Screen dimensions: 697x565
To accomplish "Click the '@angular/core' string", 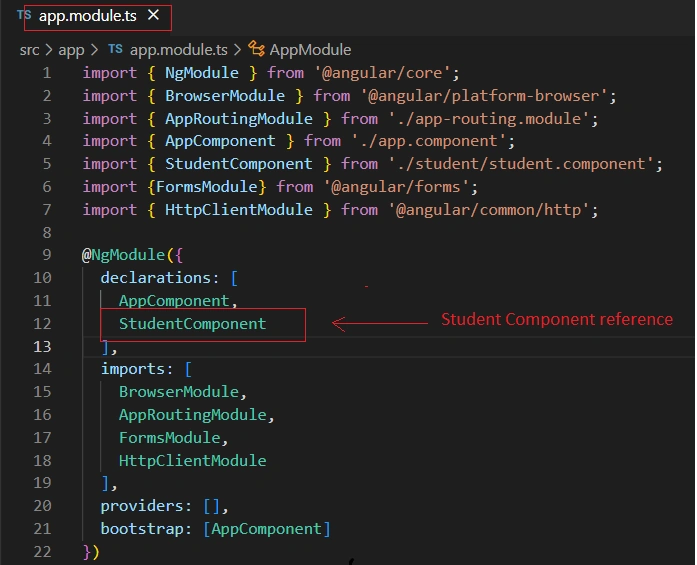I will pyautogui.click(x=382, y=73).
